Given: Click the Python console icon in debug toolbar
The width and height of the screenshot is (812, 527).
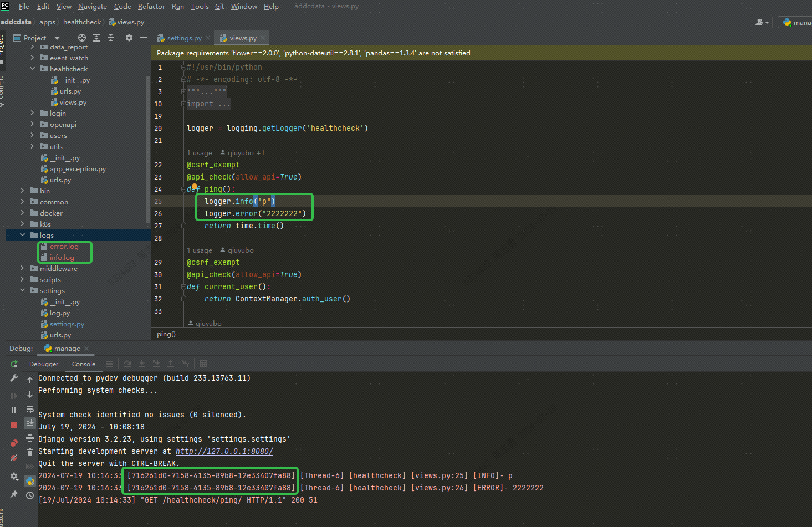Looking at the screenshot, I should [x=30, y=481].
